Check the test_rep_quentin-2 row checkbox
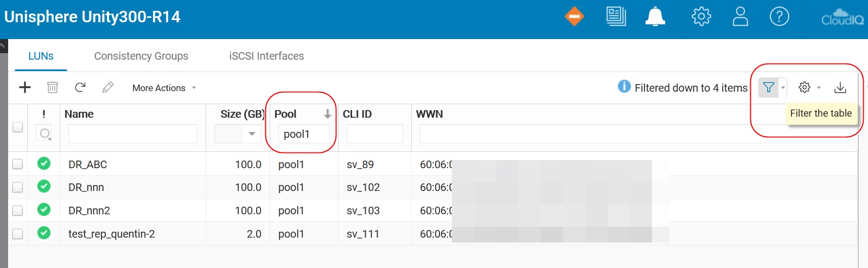The width and height of the screenshot is (868, 268). pos(17,234)
